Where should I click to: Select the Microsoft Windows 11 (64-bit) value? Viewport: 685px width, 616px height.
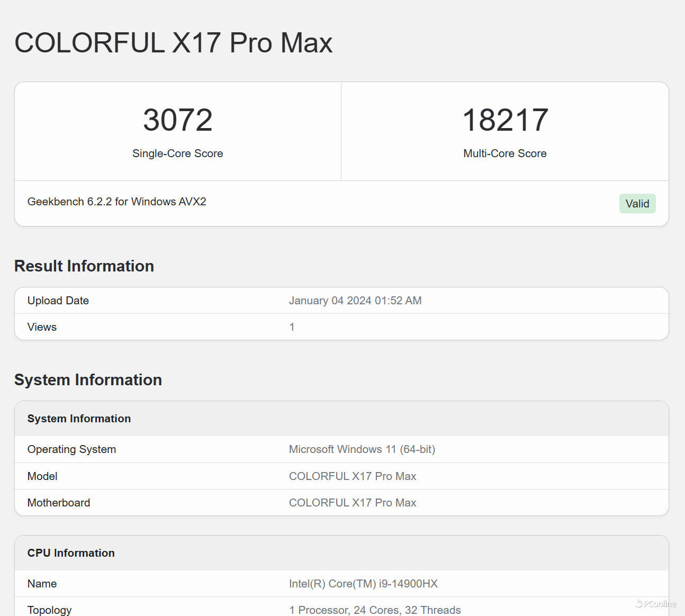pos(362,449)
